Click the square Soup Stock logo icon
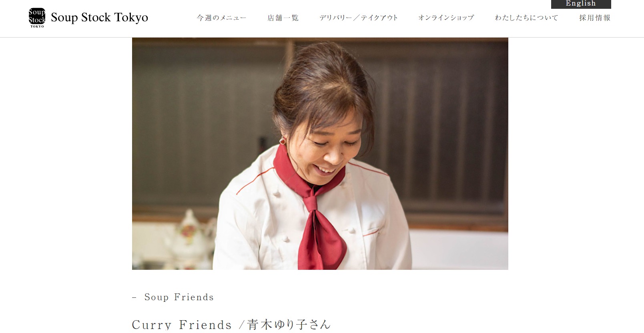 click(x=37, y=18)
